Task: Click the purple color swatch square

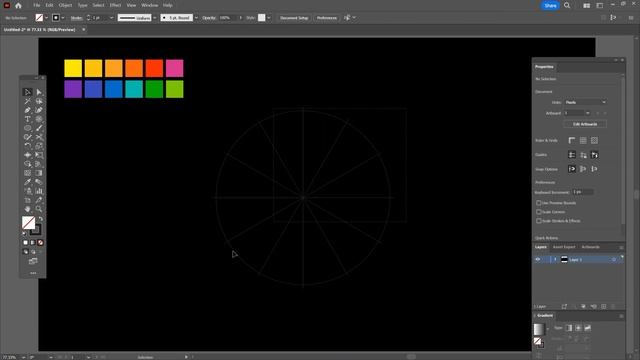Action: click(x=73, y=89)
